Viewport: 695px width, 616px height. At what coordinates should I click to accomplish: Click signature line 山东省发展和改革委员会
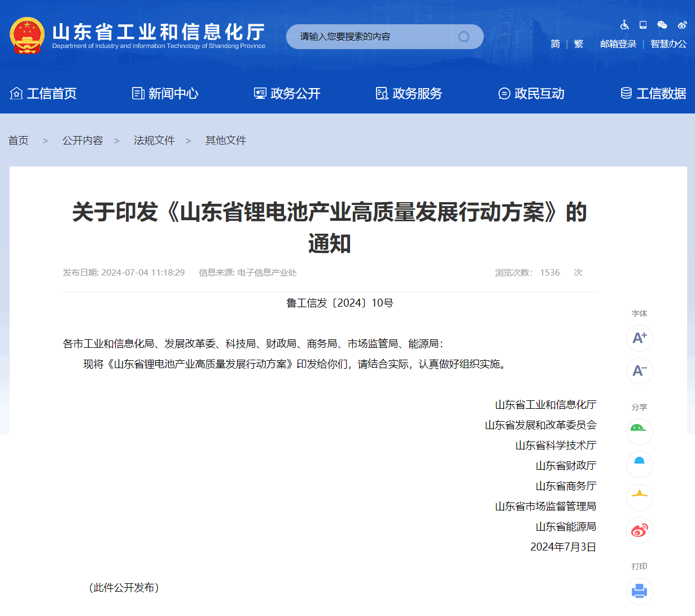tap(541, 425)
